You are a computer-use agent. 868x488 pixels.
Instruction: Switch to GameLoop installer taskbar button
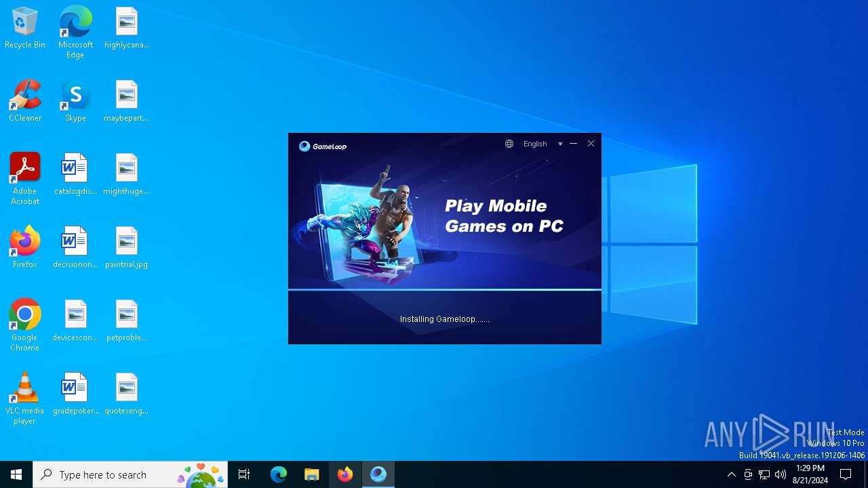[x=378, y=474]
